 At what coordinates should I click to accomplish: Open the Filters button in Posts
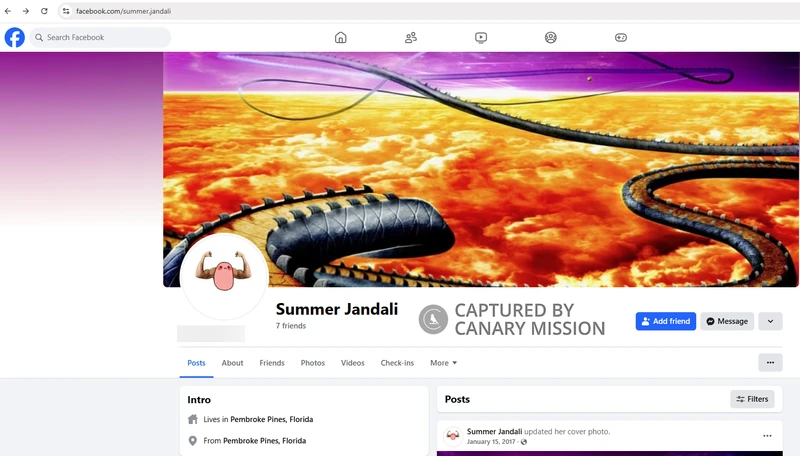pyautogui.click(x=752, y=399)
